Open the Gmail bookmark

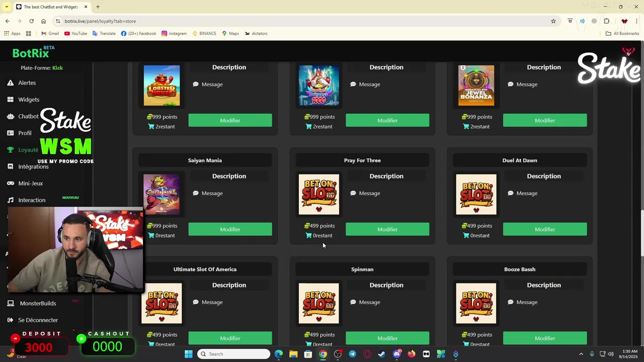click(50, 34)
